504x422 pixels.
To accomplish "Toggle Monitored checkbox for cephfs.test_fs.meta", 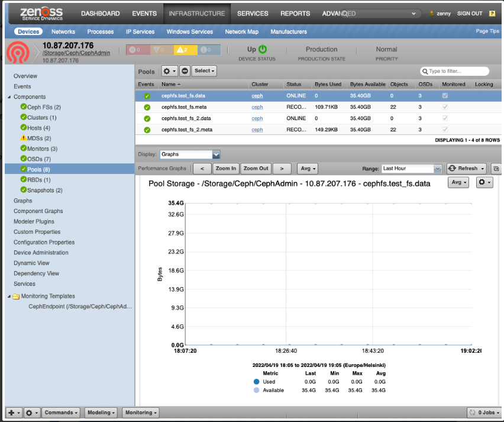I will click(445, 107).
